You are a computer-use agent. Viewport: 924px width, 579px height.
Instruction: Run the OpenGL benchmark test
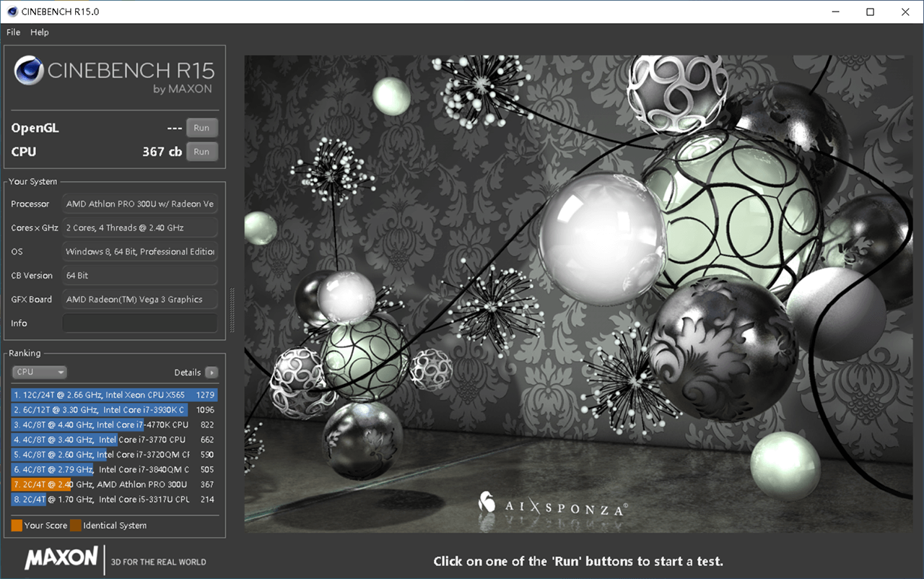201,128
